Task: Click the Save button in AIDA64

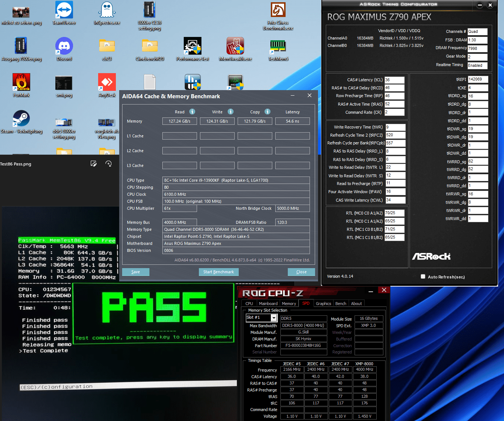Action: click(x=136, y=272)
